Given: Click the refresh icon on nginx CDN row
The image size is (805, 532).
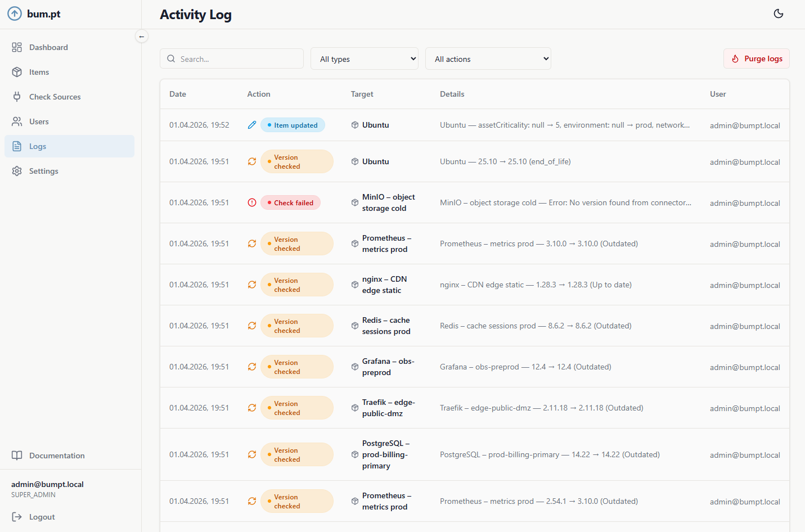Looking at the screenshot, I should [x=252, y=285].
